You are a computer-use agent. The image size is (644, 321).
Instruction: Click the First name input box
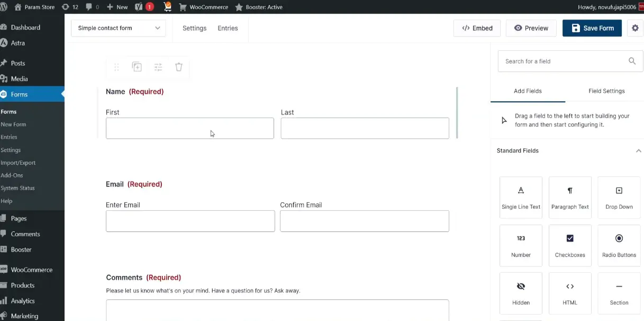pyautogui.click(x=189, y=128)
